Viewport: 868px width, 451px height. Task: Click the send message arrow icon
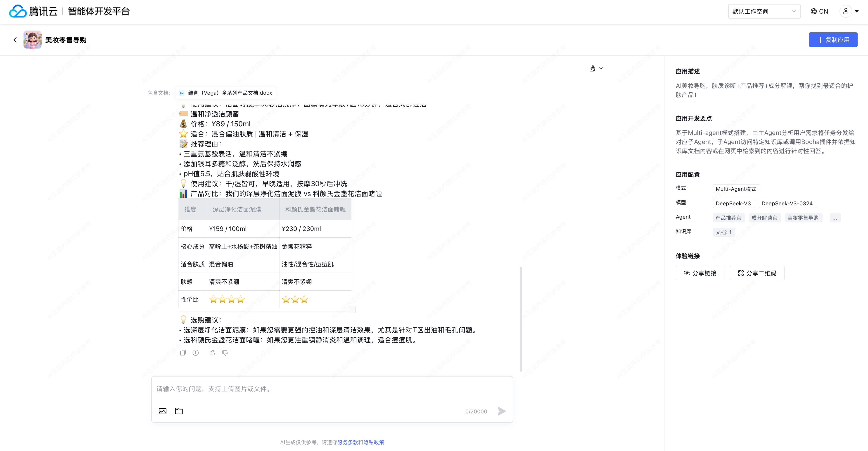(x=501, y=411)
